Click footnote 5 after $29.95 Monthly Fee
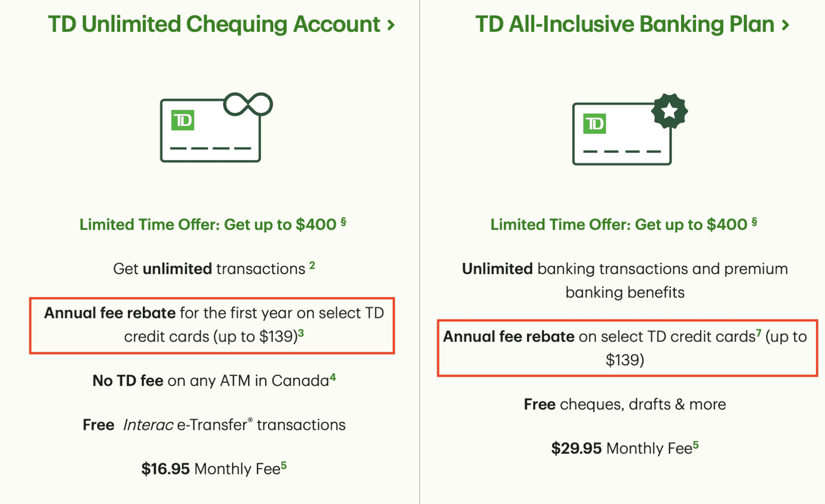The width and height of the screenshot is (825, 504). 695,444
